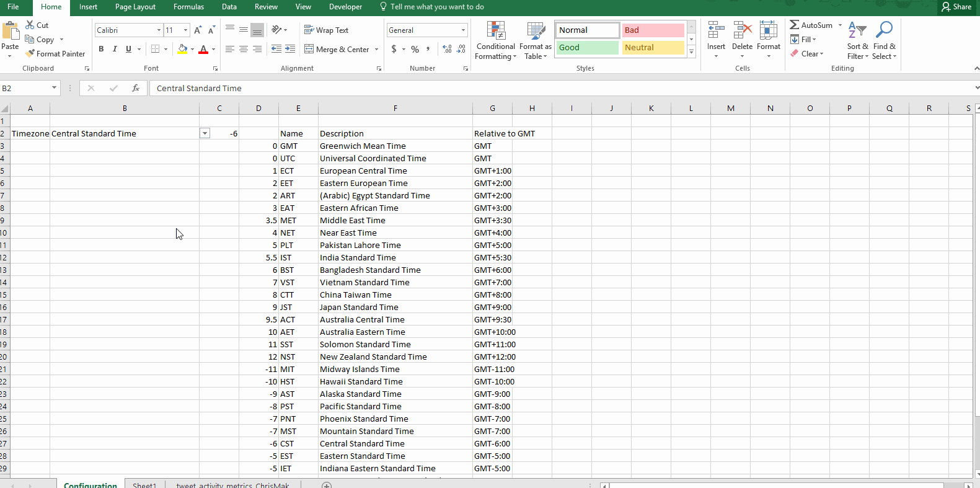Apply comma style format
980x488 pixels.
click(428, 49)
